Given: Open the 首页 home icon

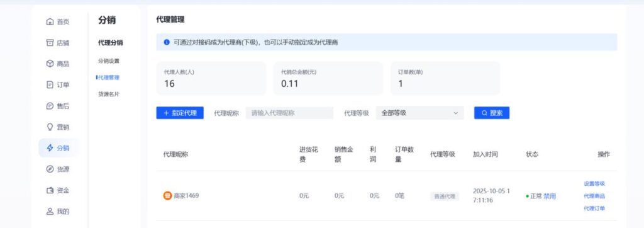Looking at the screenshot, I should point(50,22).
